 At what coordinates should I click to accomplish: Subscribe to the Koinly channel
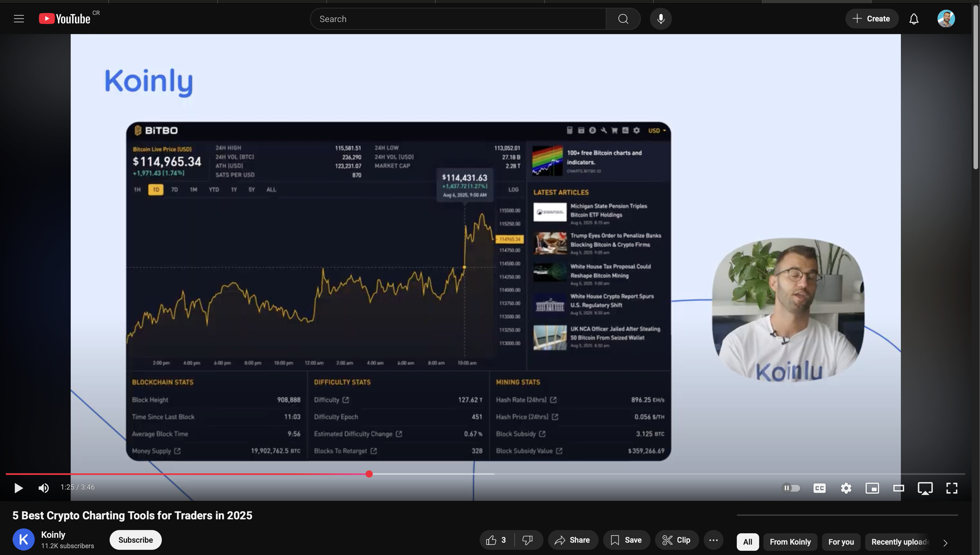tap(135, 540)
